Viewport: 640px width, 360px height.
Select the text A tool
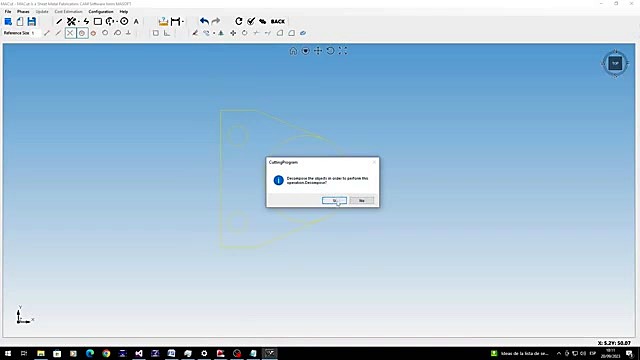136,22
